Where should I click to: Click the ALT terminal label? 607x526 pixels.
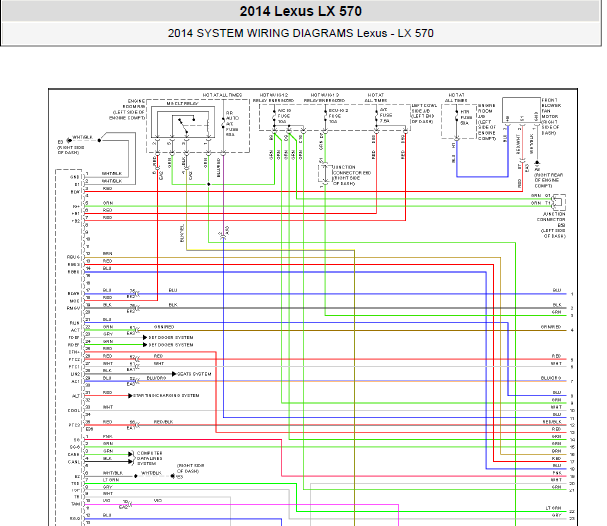76,396
